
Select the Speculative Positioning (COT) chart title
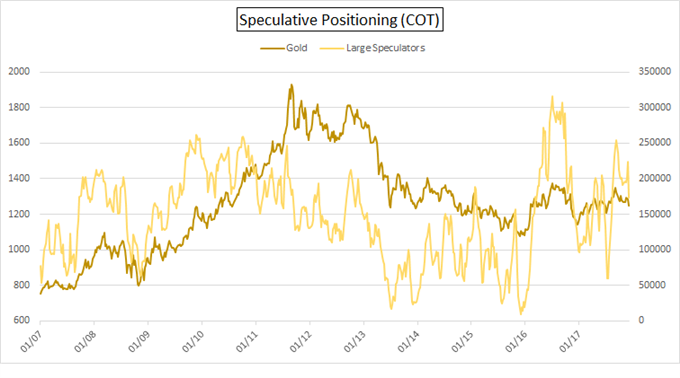point(340,20)
